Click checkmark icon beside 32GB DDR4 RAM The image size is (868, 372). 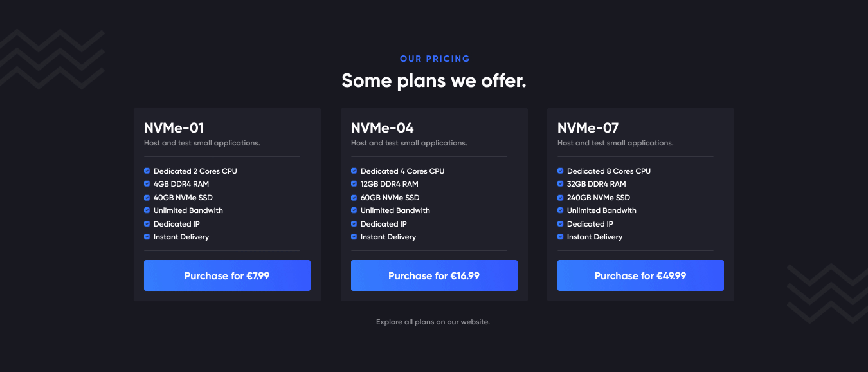[x=561, y=184]
